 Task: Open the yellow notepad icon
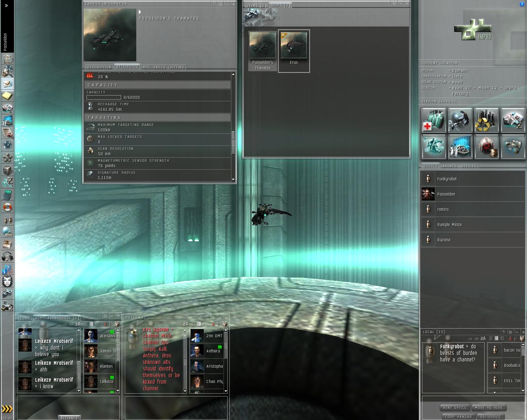pyautogui.click(x=7, y=96)
